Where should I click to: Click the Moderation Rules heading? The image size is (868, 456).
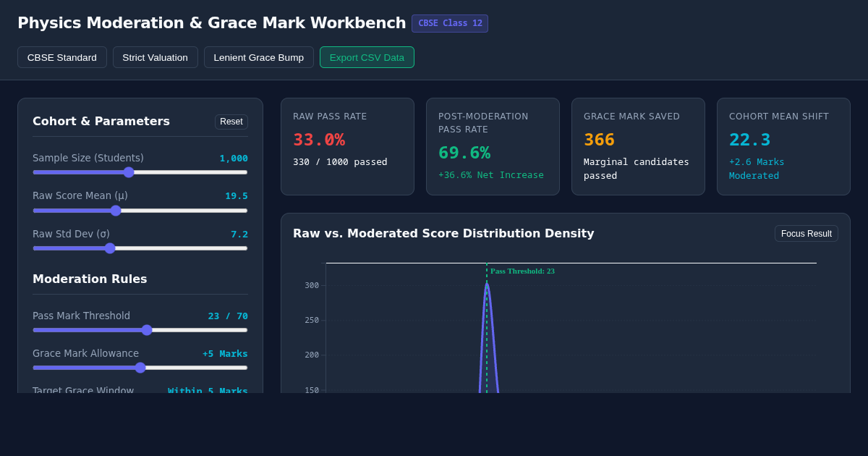[90, 279]
